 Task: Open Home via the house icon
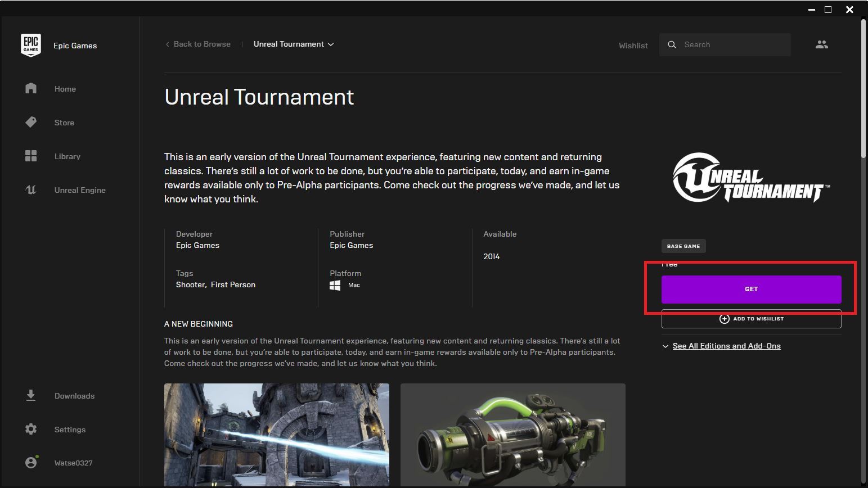tap(31, 89)
